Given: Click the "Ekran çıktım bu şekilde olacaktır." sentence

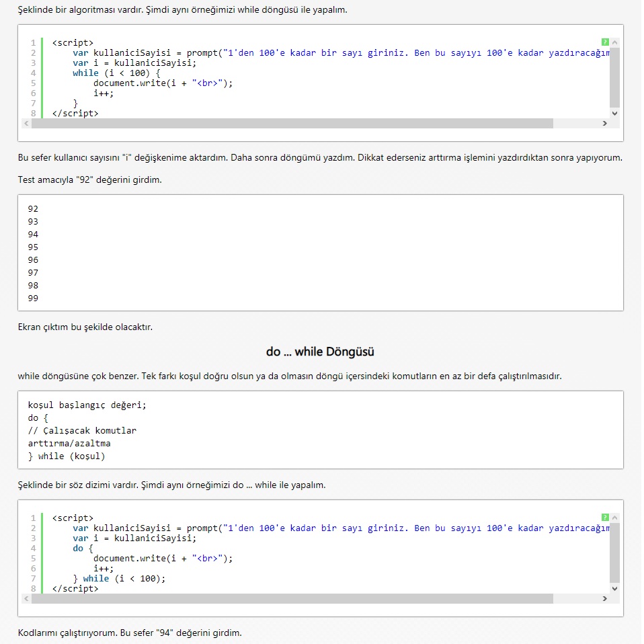Looking at the screenshot, I should 85,327.
